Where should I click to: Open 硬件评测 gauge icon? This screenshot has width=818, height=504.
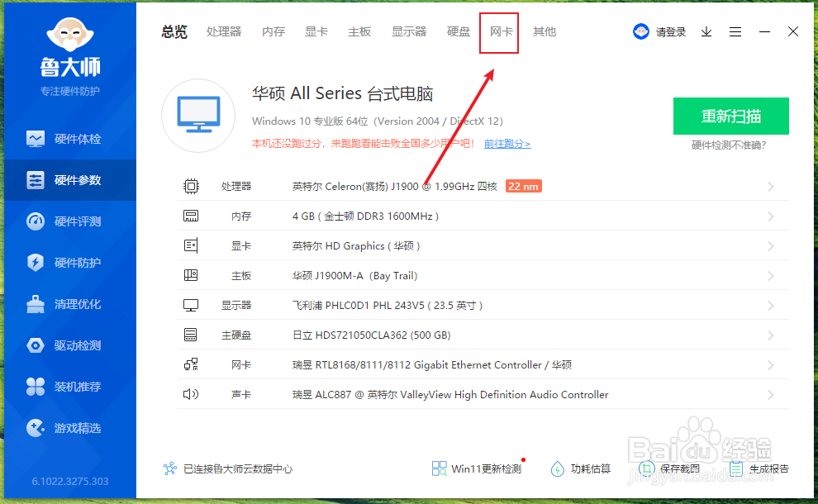[x=36, y=221]
